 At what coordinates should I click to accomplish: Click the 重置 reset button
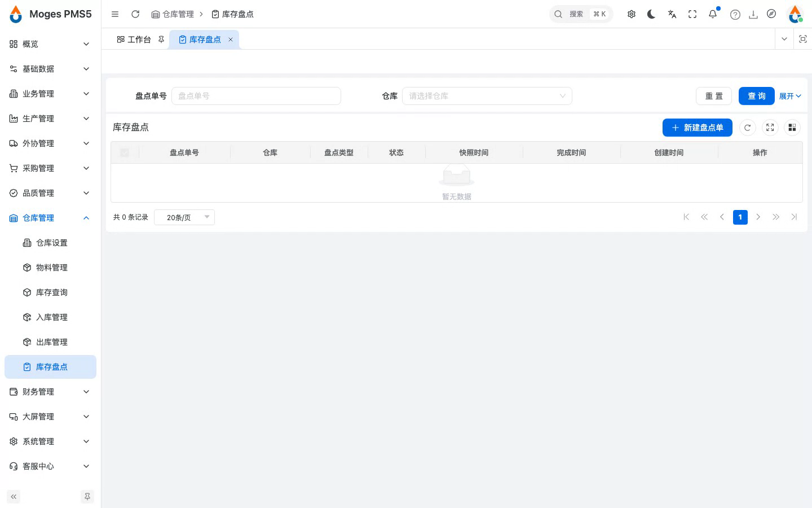(x=714, y=96)
